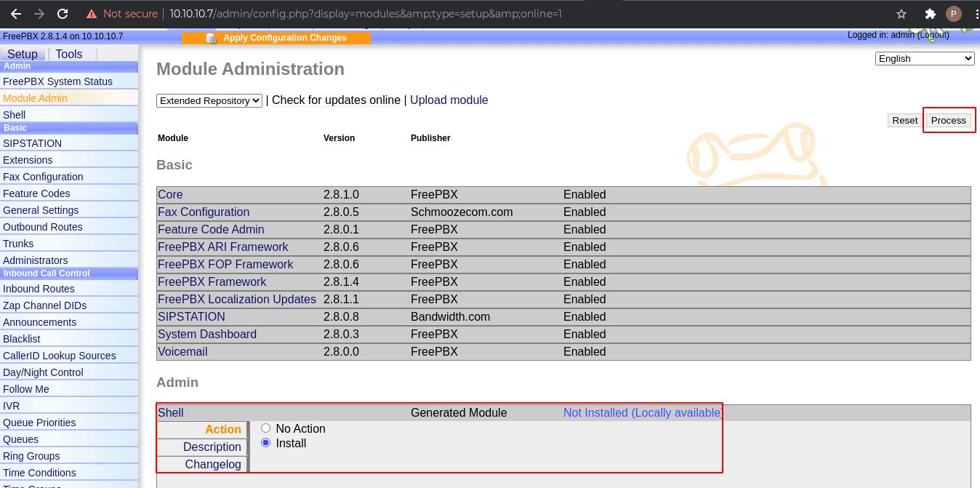Image resolution: width=980 pixels, height=488 pixels.
Task: Click the address bar URL
Action: click(366, 14)
